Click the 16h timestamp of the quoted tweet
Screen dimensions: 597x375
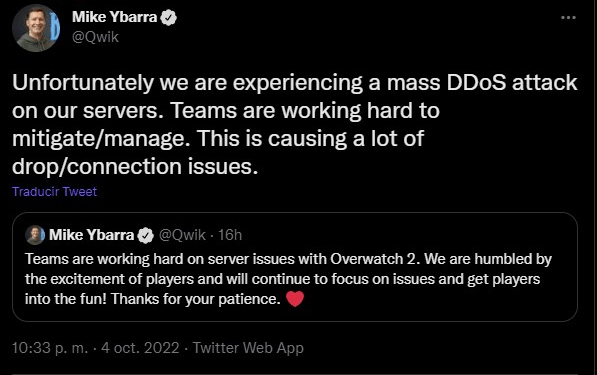tap(230, 235)
